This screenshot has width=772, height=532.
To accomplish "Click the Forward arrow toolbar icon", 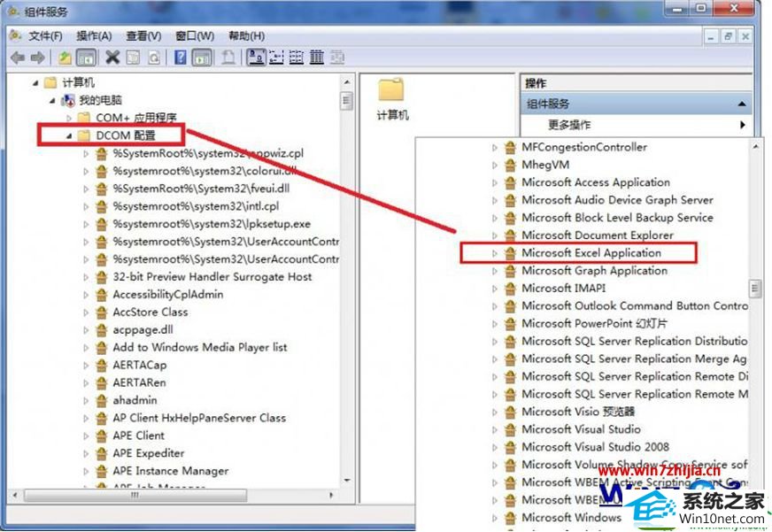I will [37, 58].
